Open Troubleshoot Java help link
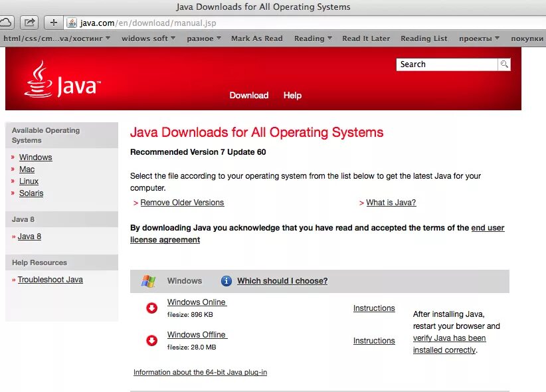The height and width of the screenshot is (392, 546). 50,280
